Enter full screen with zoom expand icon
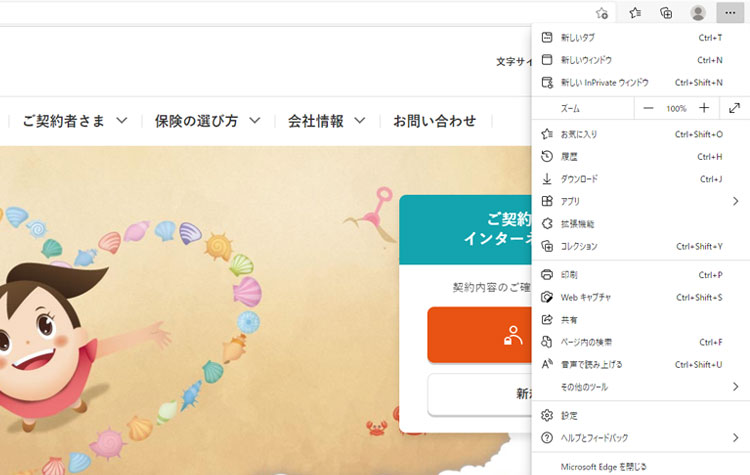 coord(735,108)
